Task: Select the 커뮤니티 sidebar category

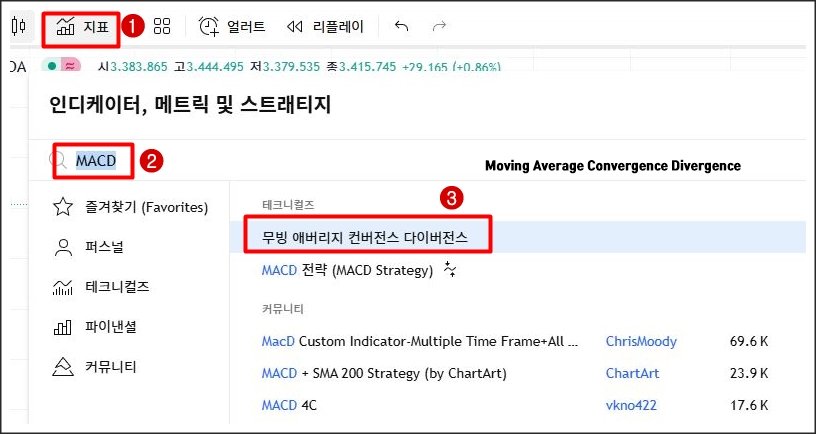Action: point(95,366)
